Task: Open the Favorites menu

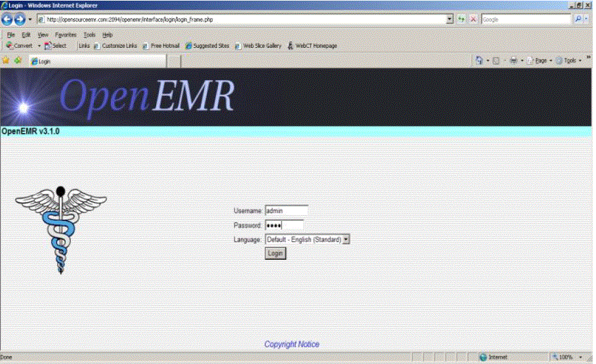Action: point(65,35)
